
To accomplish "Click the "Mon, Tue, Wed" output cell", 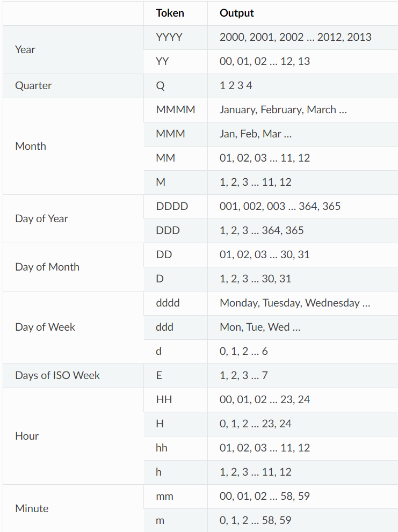I will [x=260, y=327].
